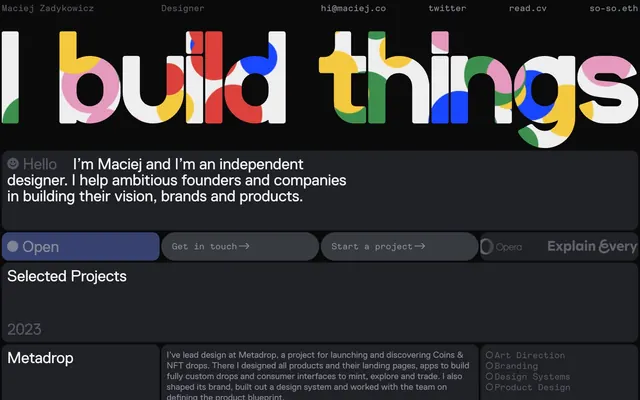
Task: Open the Metadrop project title
Action: coord(40,358)
